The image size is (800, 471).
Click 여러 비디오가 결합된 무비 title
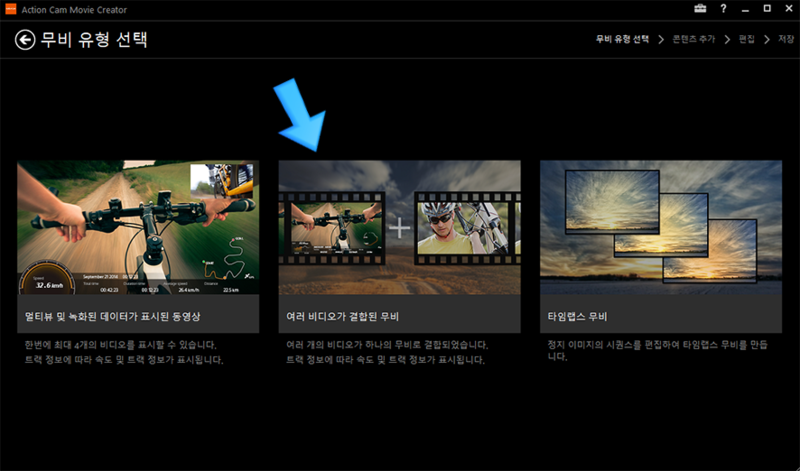pos(343,316)
